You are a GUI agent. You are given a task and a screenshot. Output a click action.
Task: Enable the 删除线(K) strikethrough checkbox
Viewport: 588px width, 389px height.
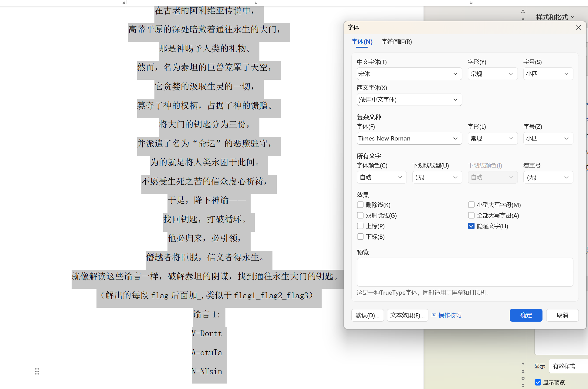click(x=360, y=205)
